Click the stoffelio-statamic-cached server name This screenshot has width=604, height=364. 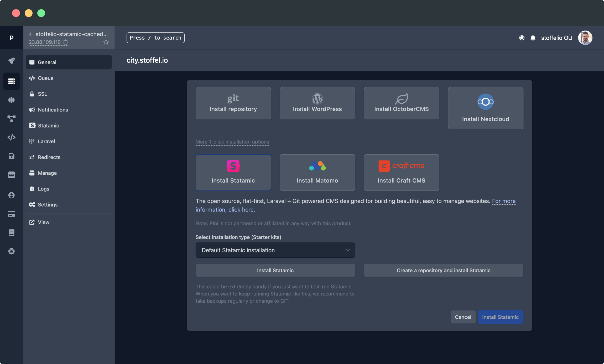coord(71,34)
